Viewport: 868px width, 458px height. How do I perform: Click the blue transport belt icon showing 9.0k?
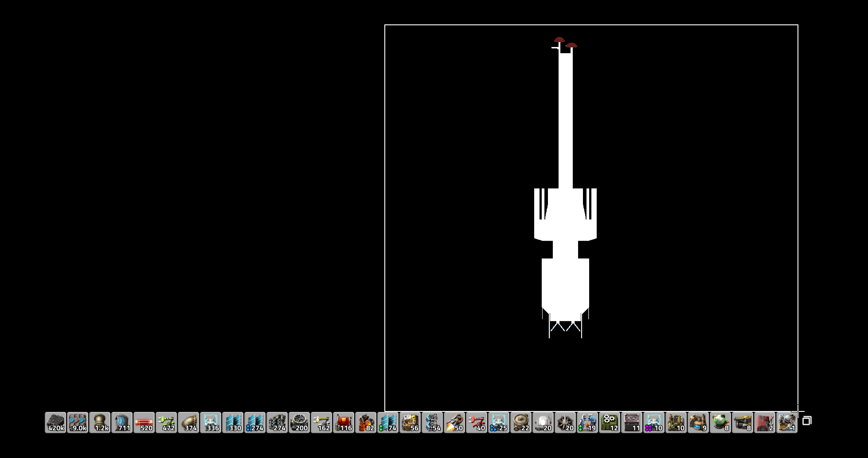pos(78,423)
